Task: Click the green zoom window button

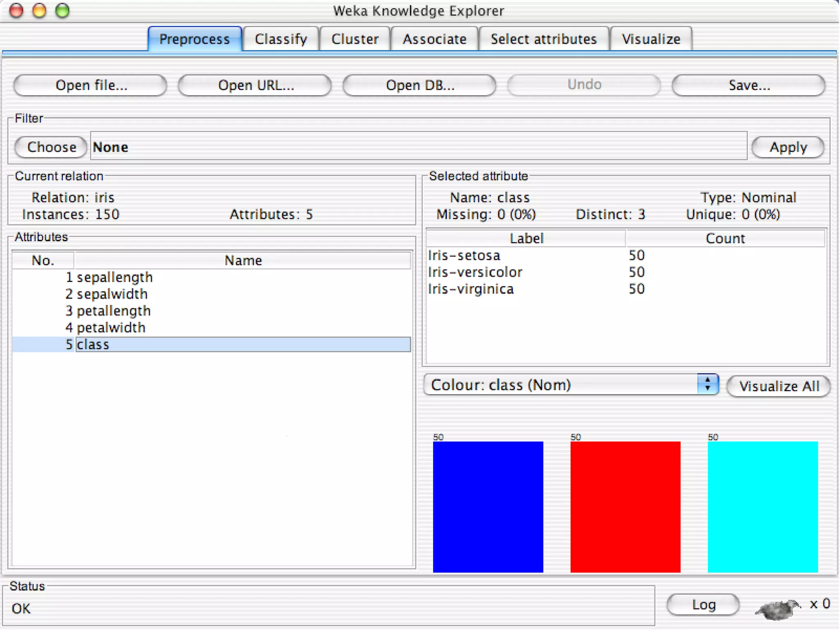Action: 62,10
